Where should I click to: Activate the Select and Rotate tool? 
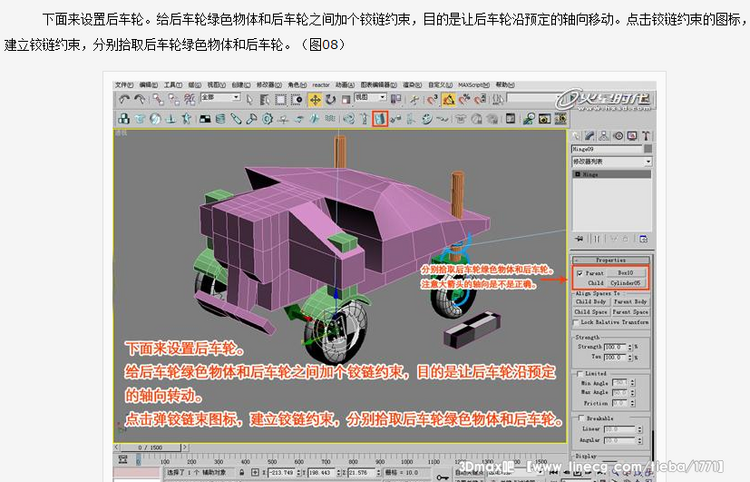pyautogui.click(x=331, y=99)
